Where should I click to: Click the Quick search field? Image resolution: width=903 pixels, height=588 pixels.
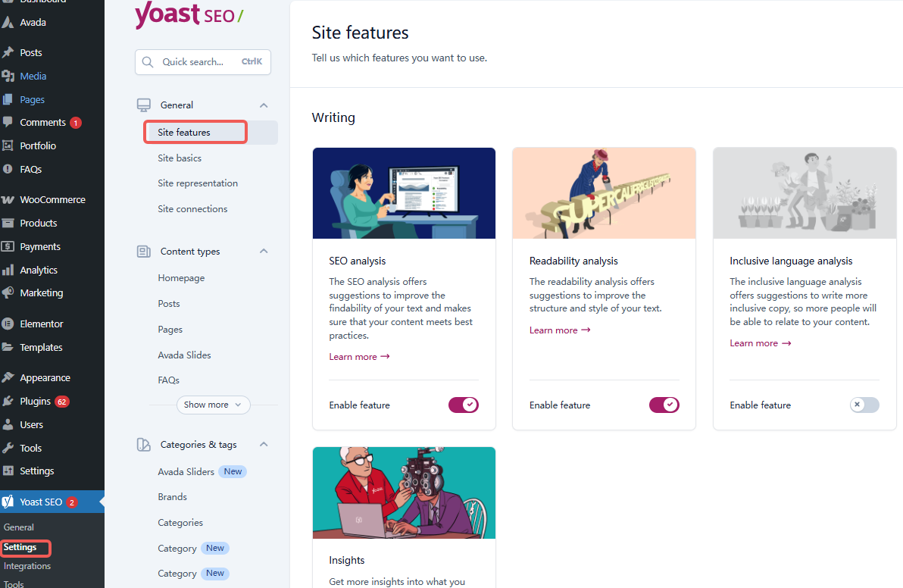[x=202, y=61]
